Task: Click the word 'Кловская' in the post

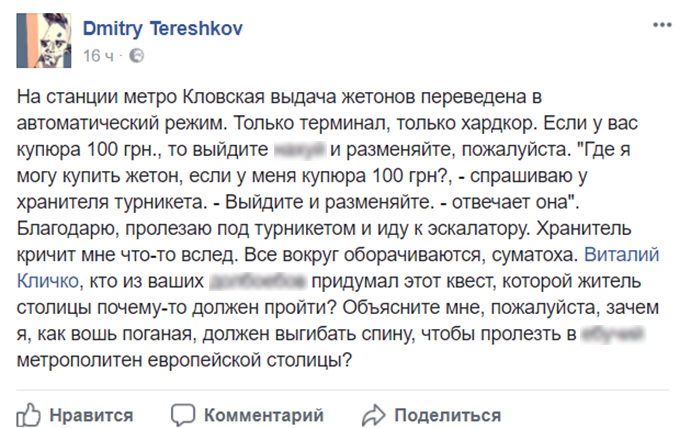Action: pyautogui.click(x=223, y=97)
